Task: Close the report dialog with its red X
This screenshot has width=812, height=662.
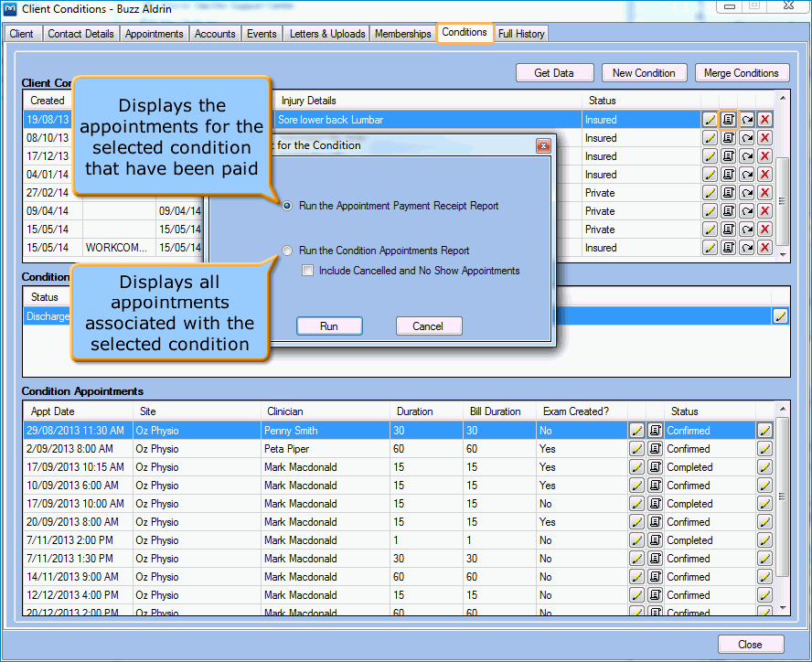Action: pos(543,145)
